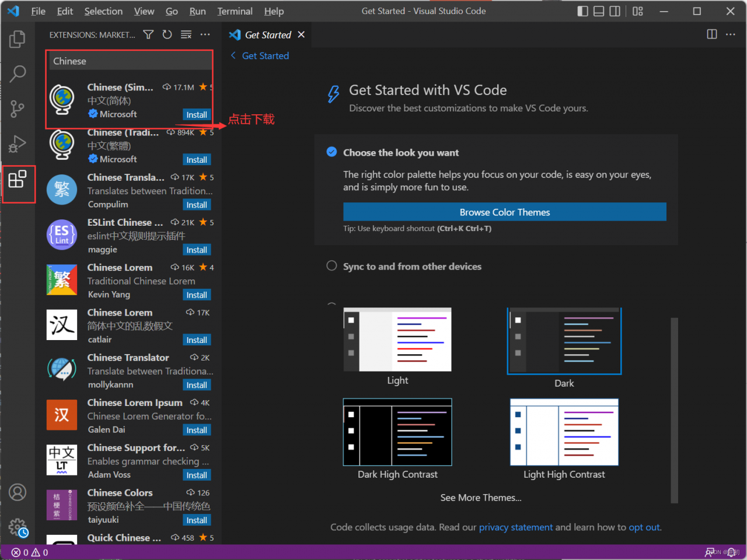
Task: Open Extensions panel more actions menu
Action: [x=205, y=35]
